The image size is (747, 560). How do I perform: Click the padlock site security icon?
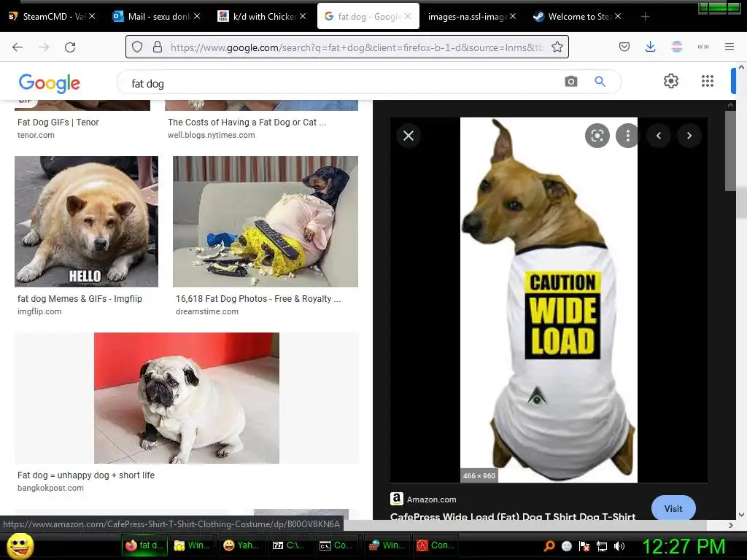click(x=158, y=47)
